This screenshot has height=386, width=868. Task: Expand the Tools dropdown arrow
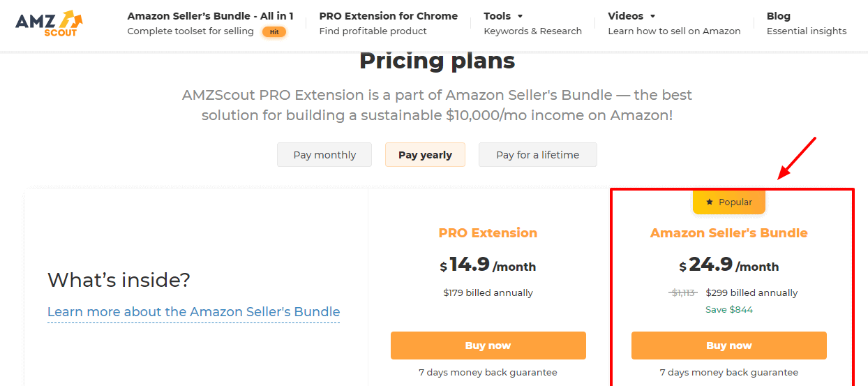(x=520, y=16)
